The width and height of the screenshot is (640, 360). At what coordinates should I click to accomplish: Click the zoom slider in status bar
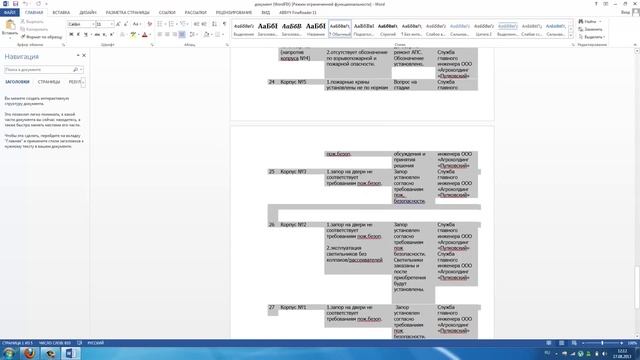602,343
